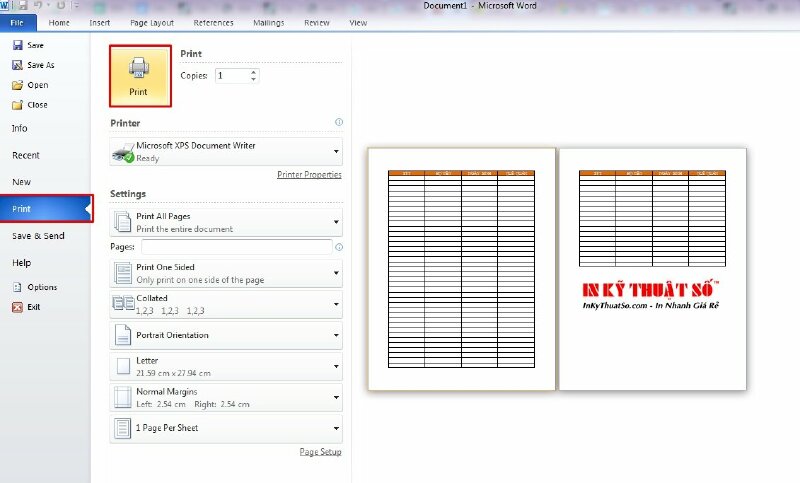Viewport: 800px width, 483px height.
Task: Click the Pages range input field
Action: tap(236, 246)
